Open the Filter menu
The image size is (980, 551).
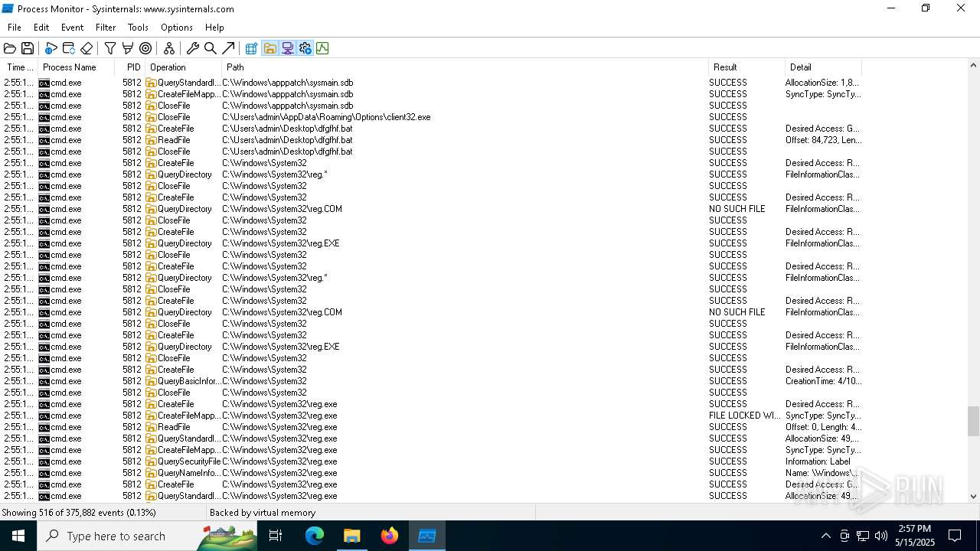click(106, 27)
